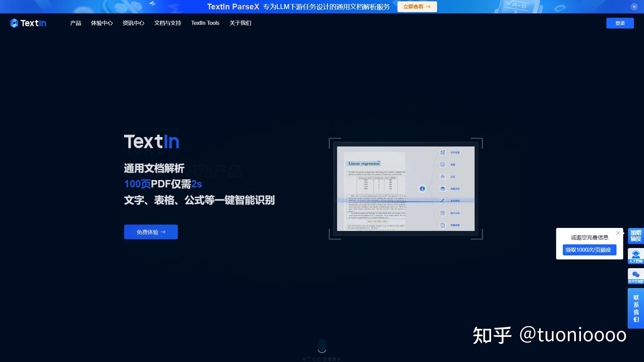Click the 标题层级 heading levels icon
The image size is (644, 362).
point(442,189)
